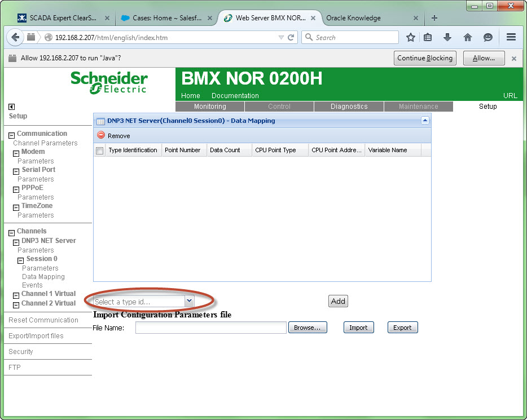The width and height of the screenshot is (527, 420).
Task: Toggle the Channel 1 Virtual node
Action: pos(16,295)
